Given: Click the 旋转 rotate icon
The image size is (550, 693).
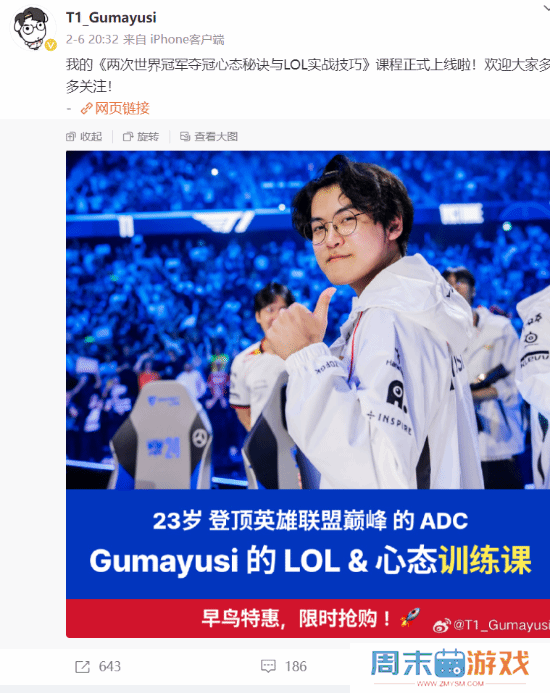Looking at the screenshot, I should click(128, 137).
